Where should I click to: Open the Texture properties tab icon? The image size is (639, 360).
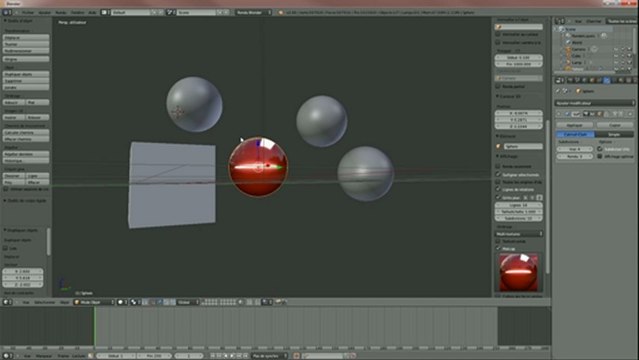(628, 80)
